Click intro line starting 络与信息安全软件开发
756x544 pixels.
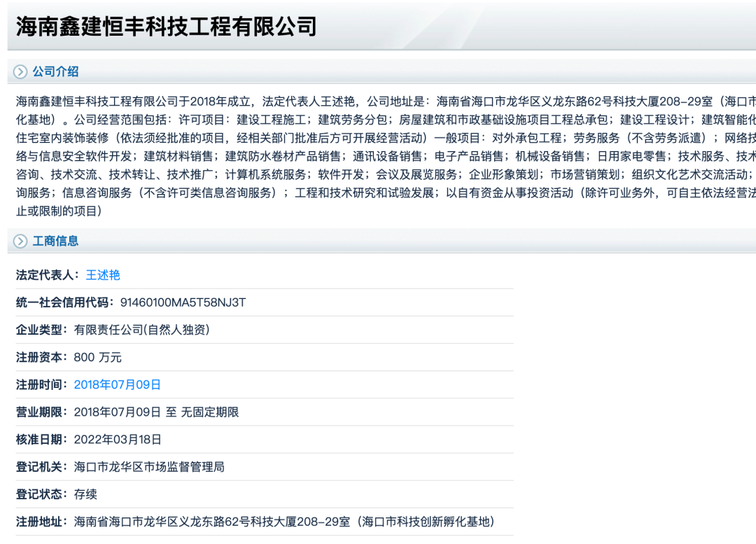click(386, 156)
